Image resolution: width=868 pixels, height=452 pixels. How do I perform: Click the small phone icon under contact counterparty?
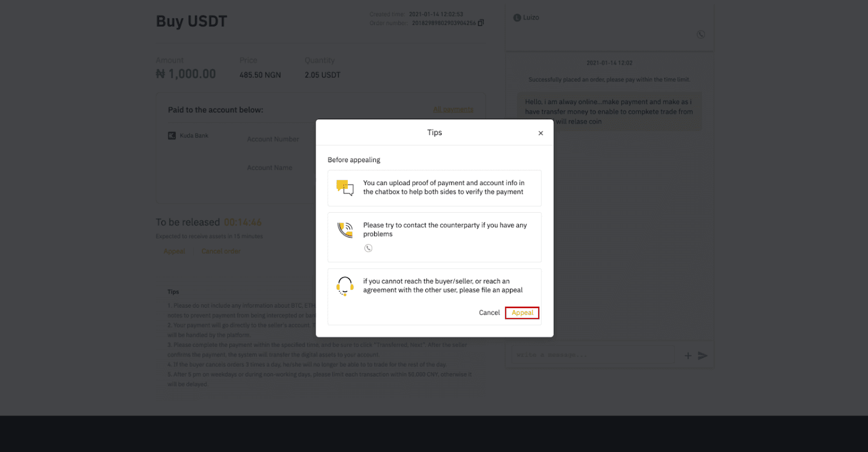point(368,249)
